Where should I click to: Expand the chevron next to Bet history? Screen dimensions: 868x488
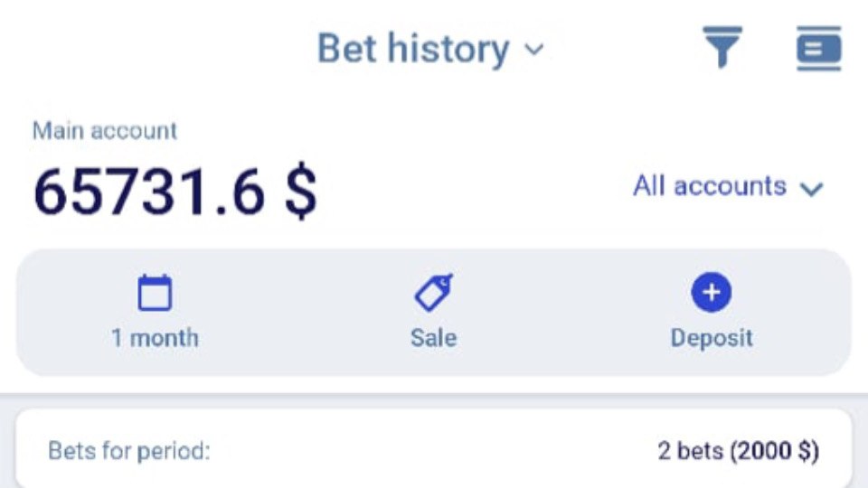click(534, 50)
